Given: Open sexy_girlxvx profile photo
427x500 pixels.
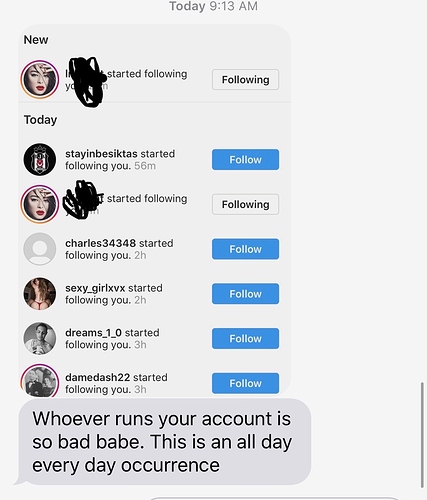Looking at the screenshot, I should coord(40,294).
